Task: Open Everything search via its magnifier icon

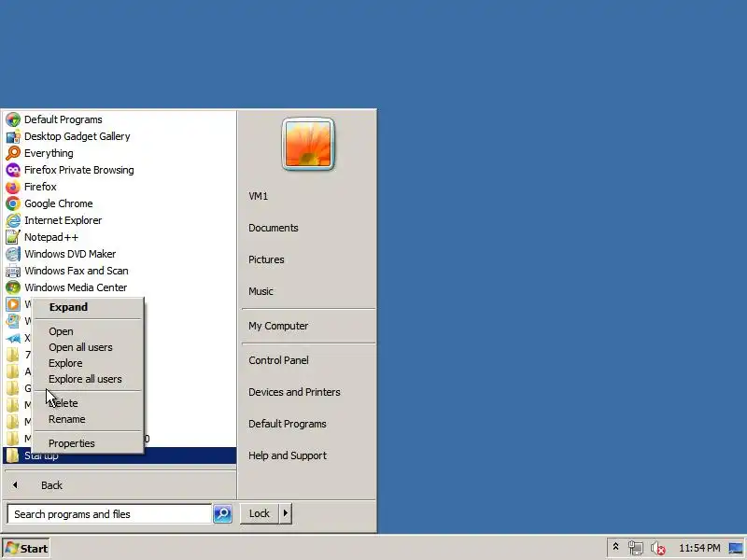Action: click(x=13, y=153)
